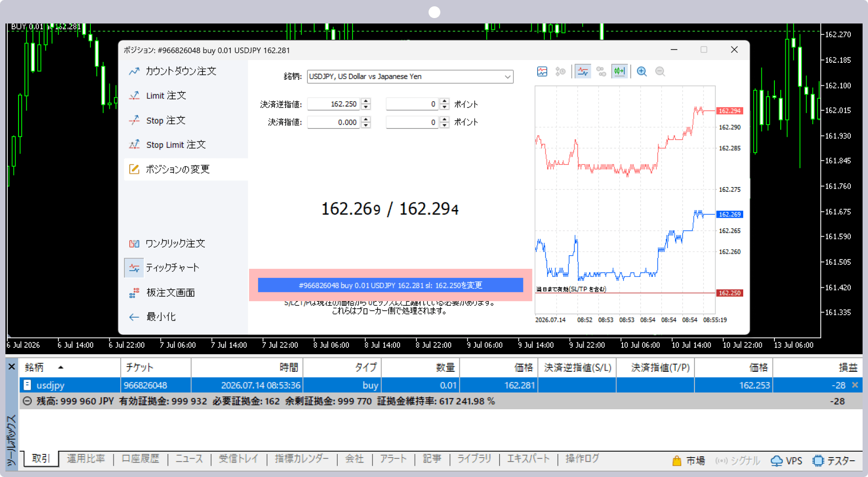Click the 決済逆指値 price field 162.250
The height and width of the screenshot is (477, 868).
click(334, 104)
